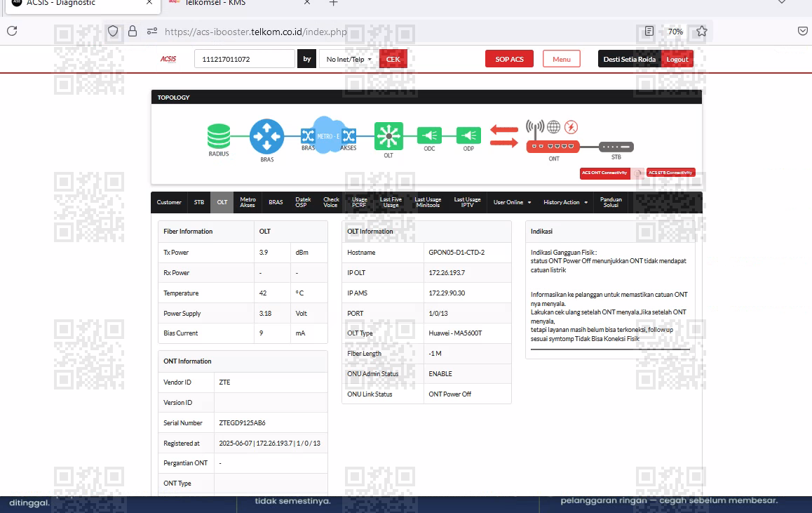Click the 70% zoom level indicator

(x=675, y=32)
